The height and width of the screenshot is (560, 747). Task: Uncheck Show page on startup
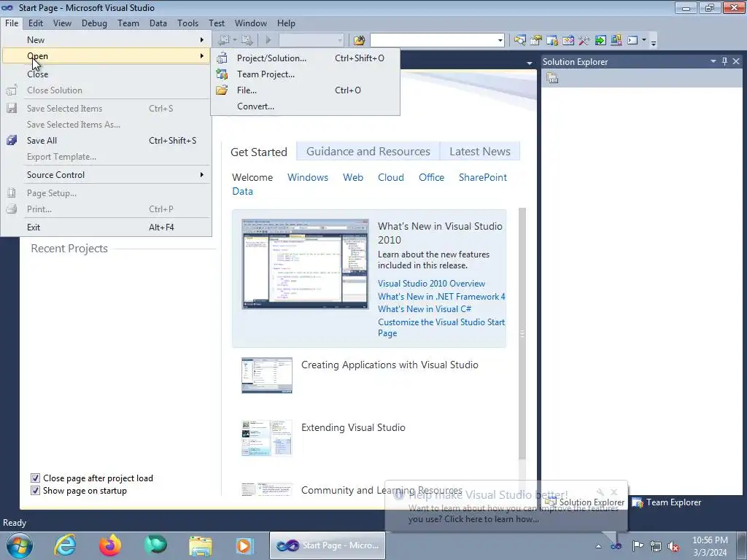point(35,491)
